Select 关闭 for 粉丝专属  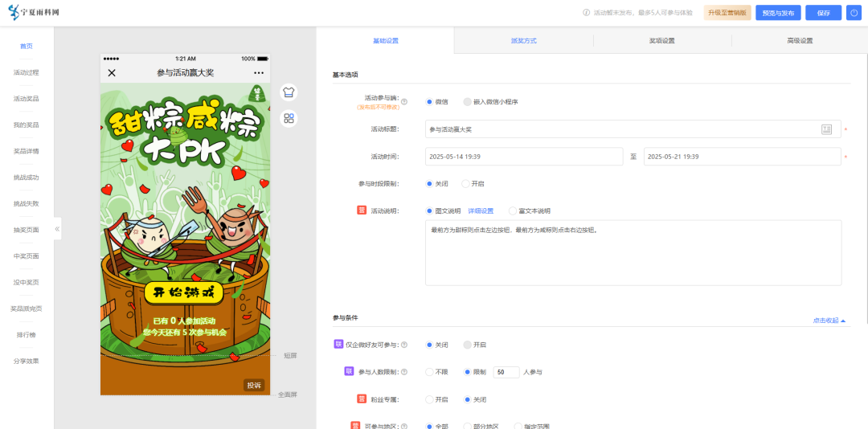(x=467, y=399)
